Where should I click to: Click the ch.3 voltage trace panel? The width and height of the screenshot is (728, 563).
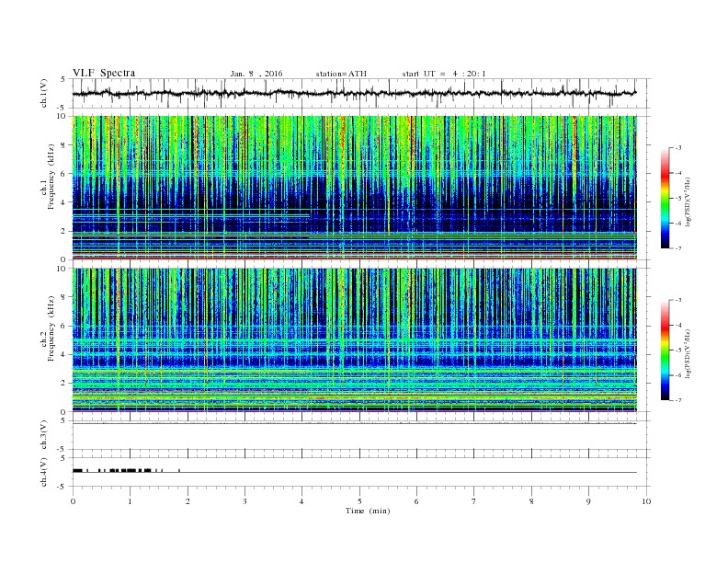[x=360, y=435]
